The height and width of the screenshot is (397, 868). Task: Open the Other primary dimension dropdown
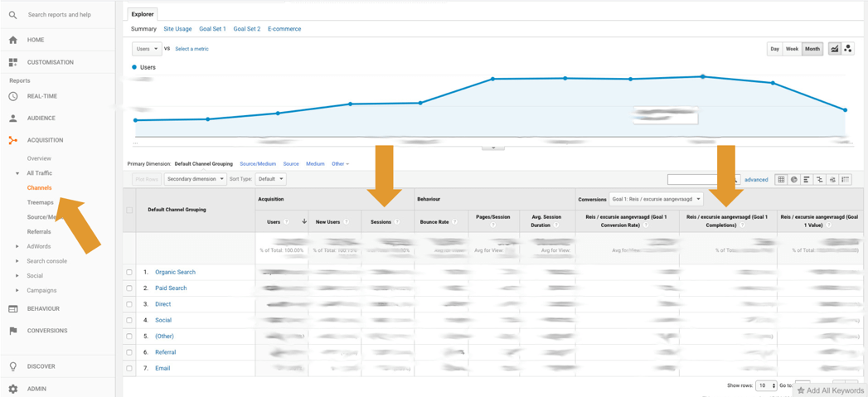tap(341, 164)
